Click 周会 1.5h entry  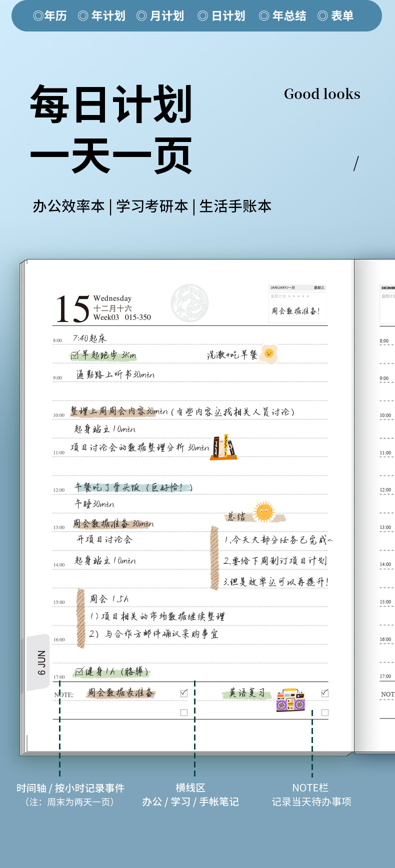109,599
